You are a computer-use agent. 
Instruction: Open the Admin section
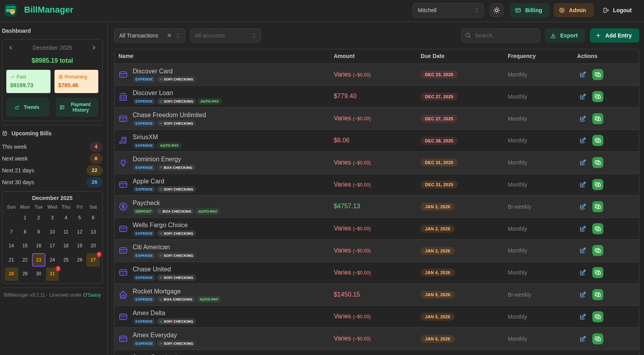pyautogui.click(x=573, y=10)
